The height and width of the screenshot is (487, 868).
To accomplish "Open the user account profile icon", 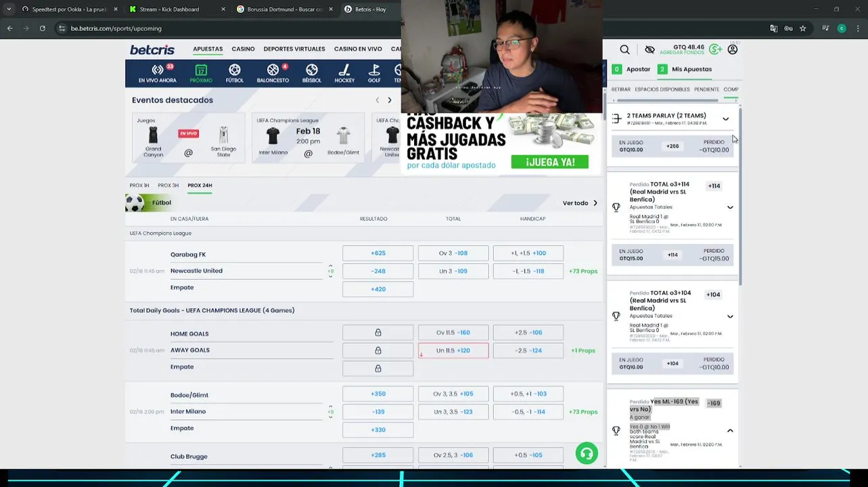I will [733, 49].
